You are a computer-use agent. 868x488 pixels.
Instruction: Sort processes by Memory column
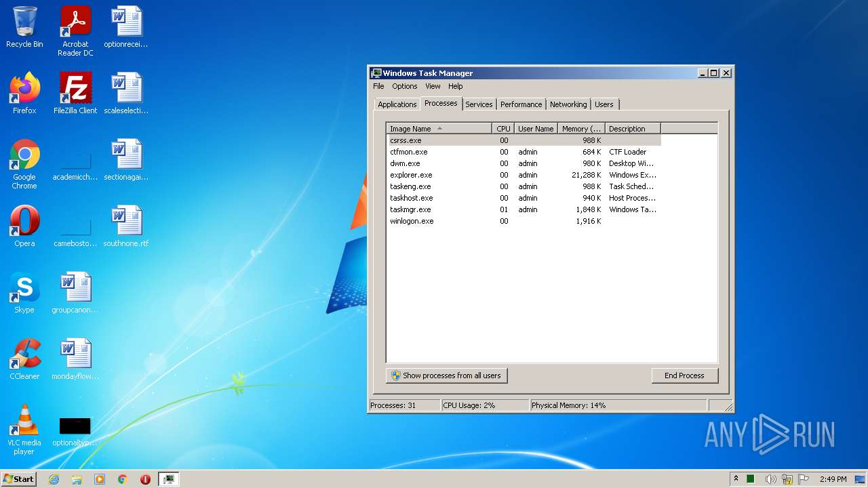[x=581, y=129]
